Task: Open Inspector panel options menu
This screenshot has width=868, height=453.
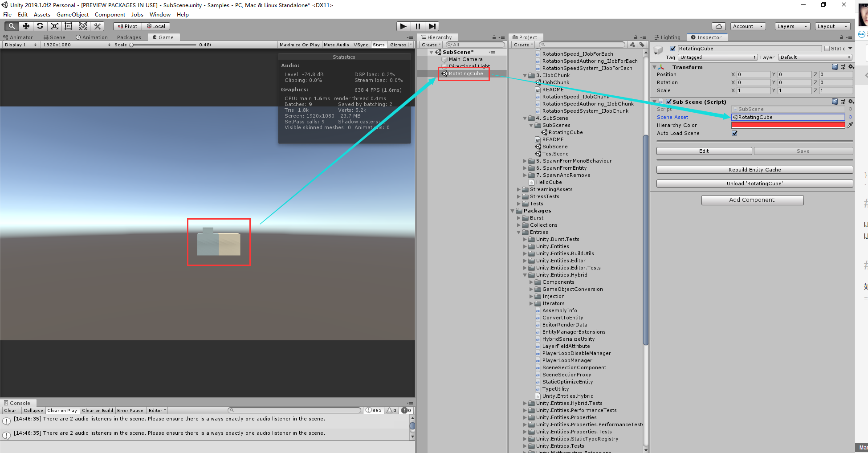Action: click(x=849, y=37)
